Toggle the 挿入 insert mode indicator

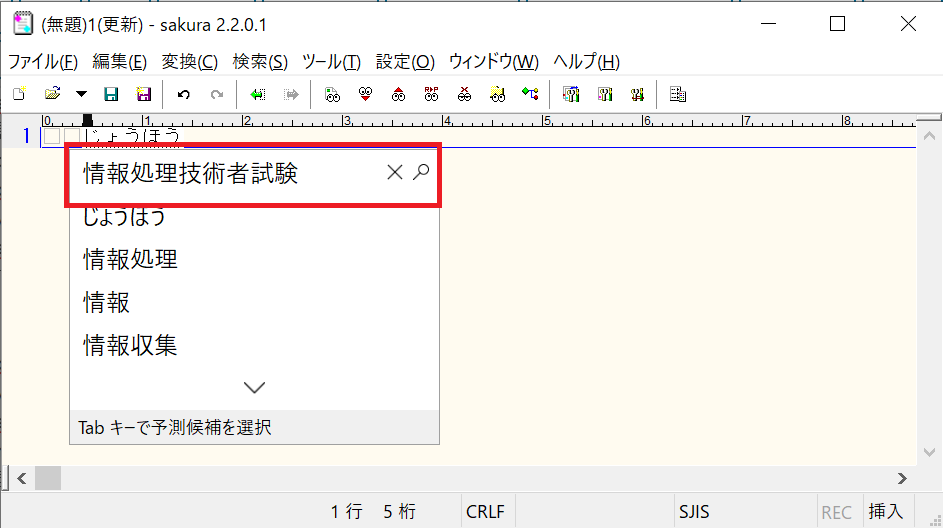[x=886, y=512]
